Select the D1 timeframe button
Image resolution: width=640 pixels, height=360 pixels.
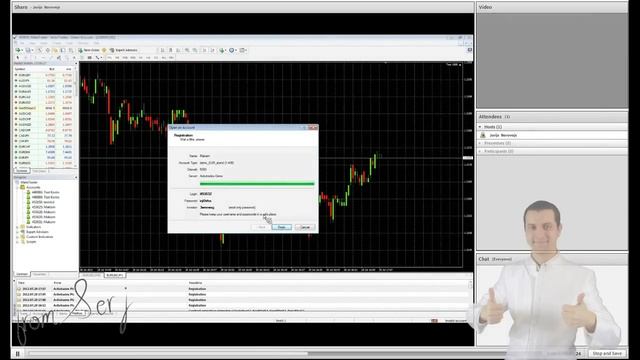(x=156, y=58)
